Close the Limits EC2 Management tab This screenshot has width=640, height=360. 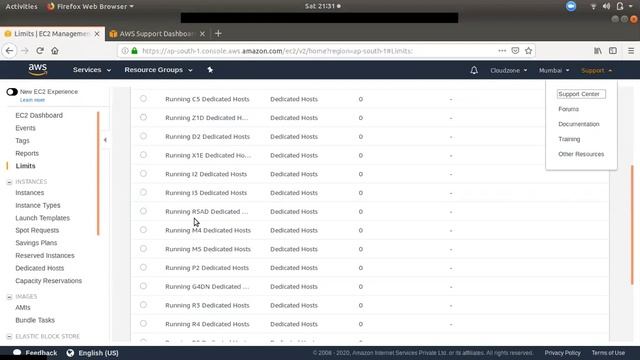97,34
